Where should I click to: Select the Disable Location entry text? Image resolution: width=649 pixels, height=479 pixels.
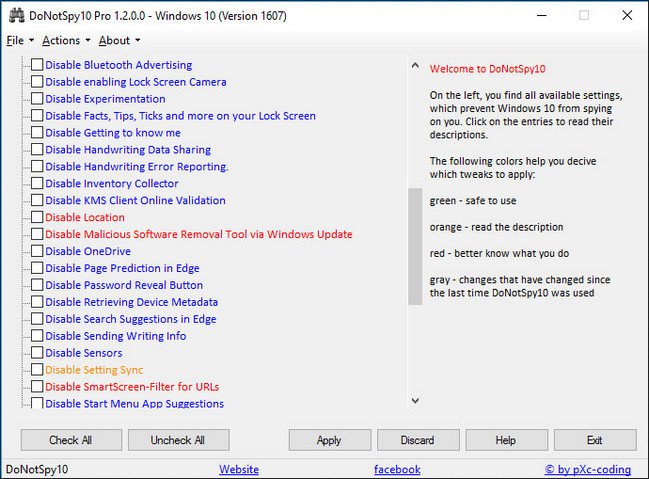coord(85,217)
